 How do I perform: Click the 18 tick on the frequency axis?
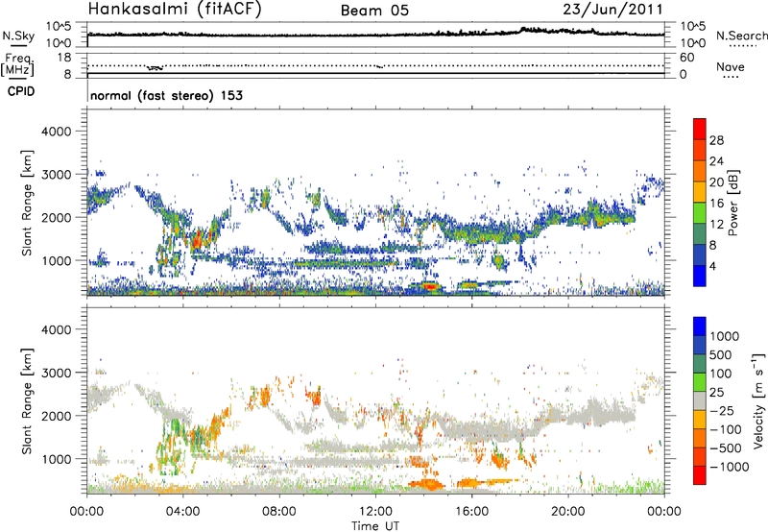(x=64, y=58)
